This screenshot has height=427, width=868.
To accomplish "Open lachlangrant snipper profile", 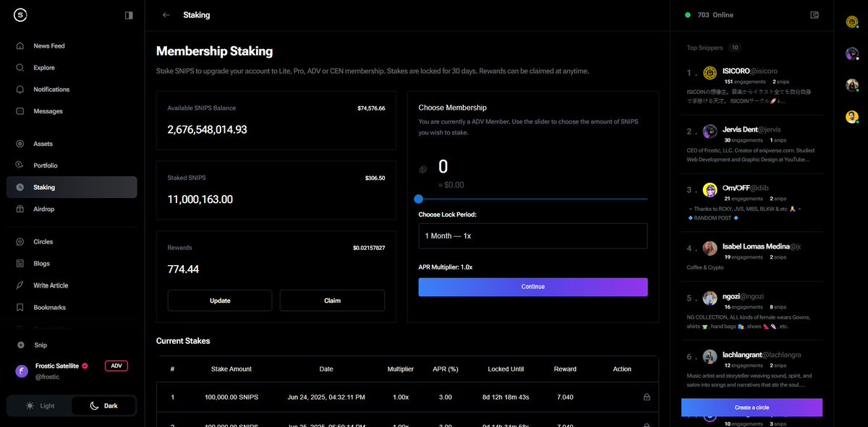I will tap(742, 355).
